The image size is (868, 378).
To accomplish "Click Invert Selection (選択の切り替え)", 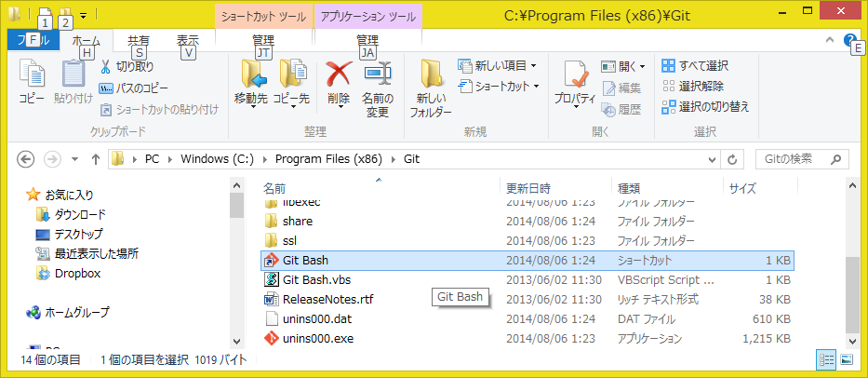I will (706, 107).
